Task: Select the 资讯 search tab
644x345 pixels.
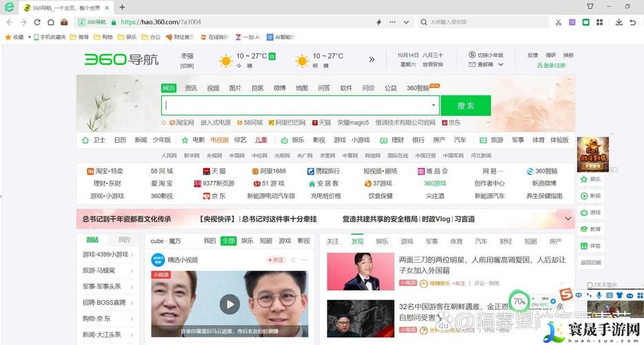Action: [190, 88]
